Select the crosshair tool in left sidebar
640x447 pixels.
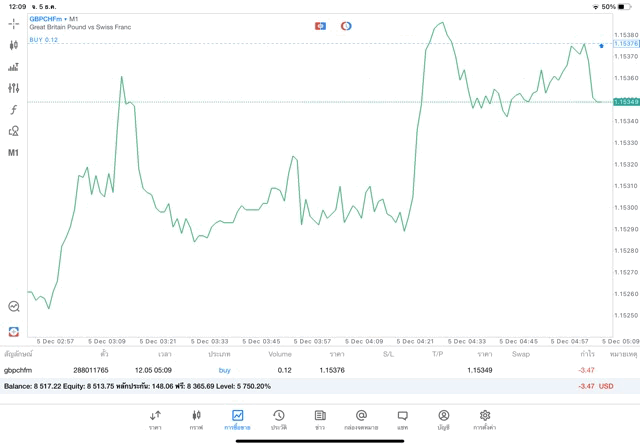coord(13,24)
